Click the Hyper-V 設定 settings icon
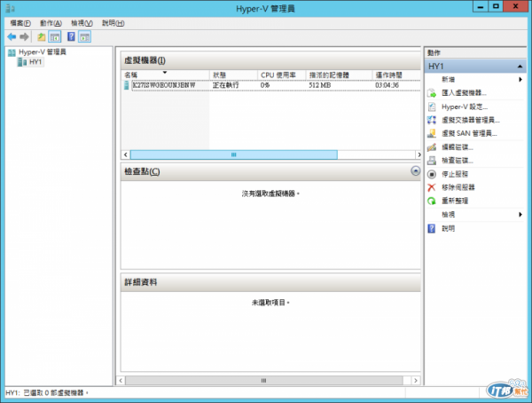Viewport: 532px width, 403px height. click(432, 107)
